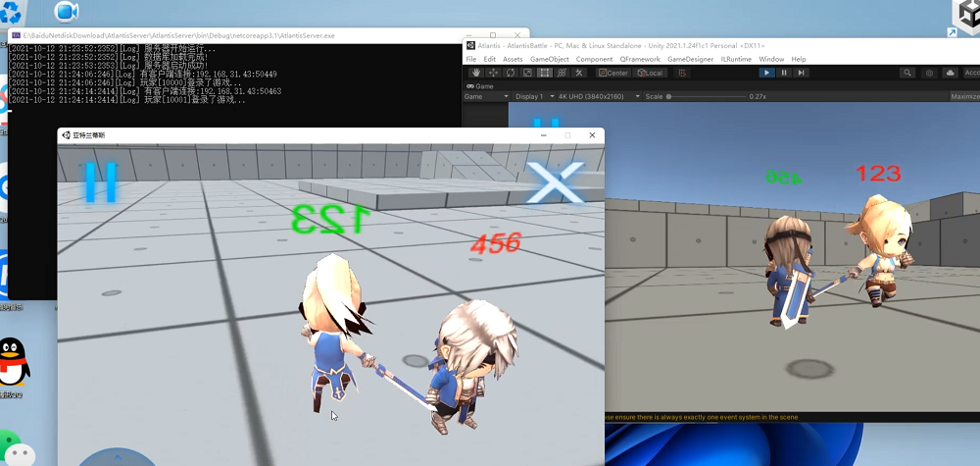Open the Edit menu in Unity
Screen dimensions: 980x466
click(489, 59)
